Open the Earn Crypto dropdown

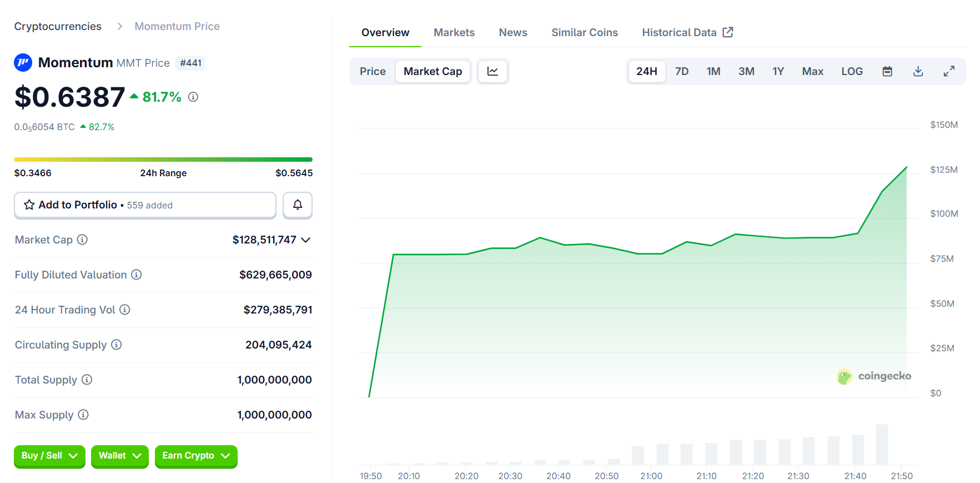pos(195,456)
